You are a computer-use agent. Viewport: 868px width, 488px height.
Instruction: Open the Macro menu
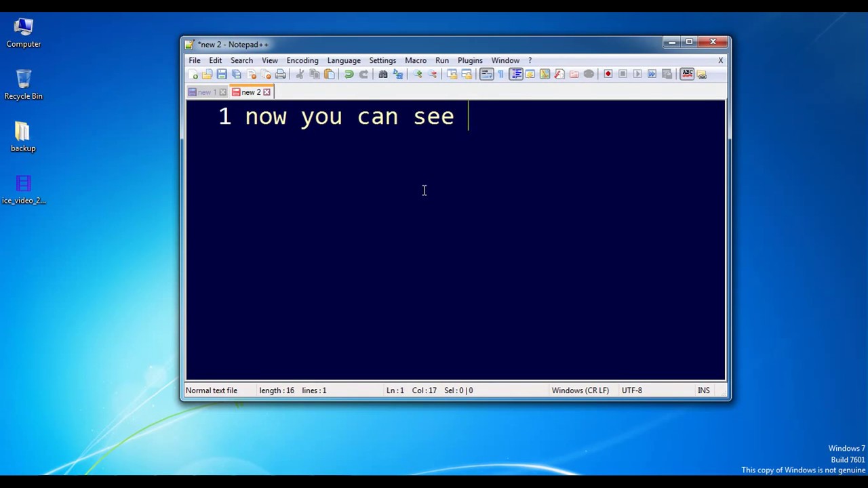point(415,60)
